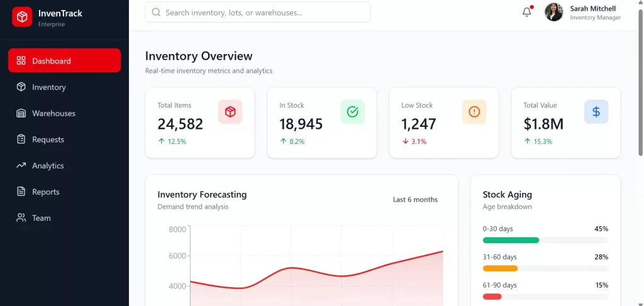Click the Last 6 months label

(x=415, y=200)
